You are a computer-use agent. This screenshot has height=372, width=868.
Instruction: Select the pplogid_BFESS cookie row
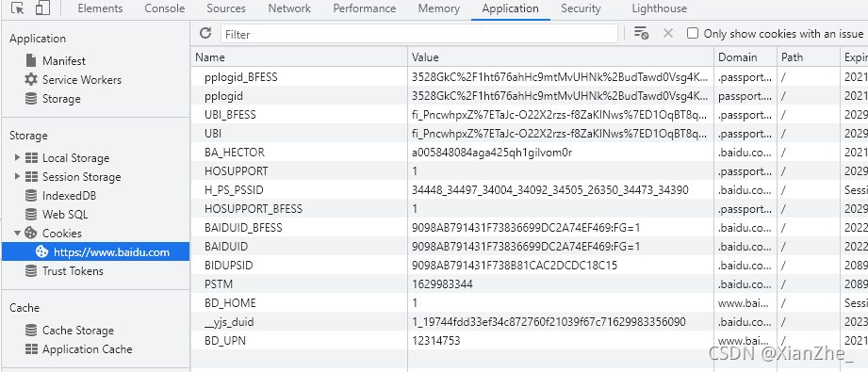coord(530,77)
